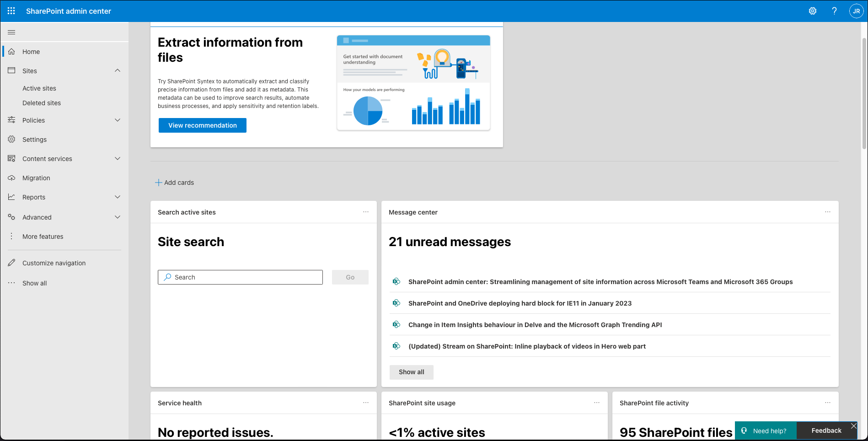
Task: Click the help question mark icon
Action: [834, 11]
